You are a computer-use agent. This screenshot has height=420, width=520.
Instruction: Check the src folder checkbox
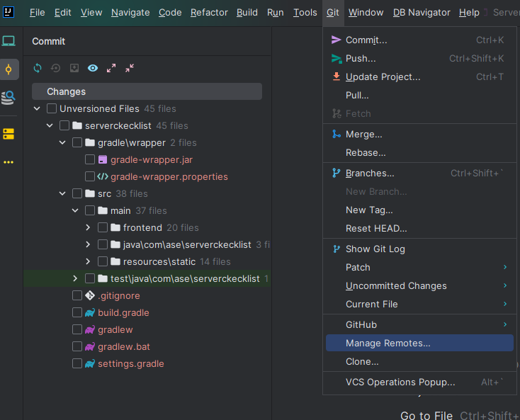77,193
